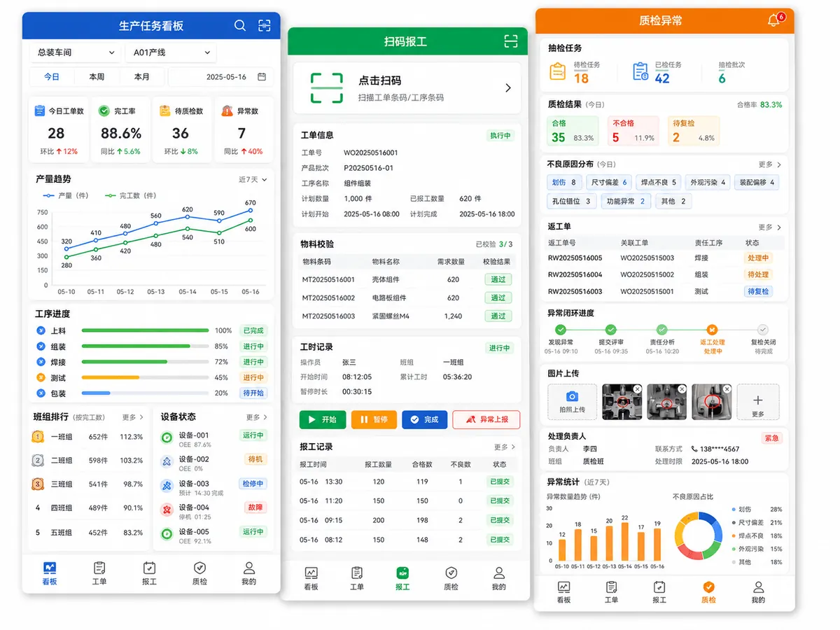Go to 看板 tab in 质检异常 bottom nav
Image resolution: width=840 pixels, height=630 pixels.
tap(563, 591)
